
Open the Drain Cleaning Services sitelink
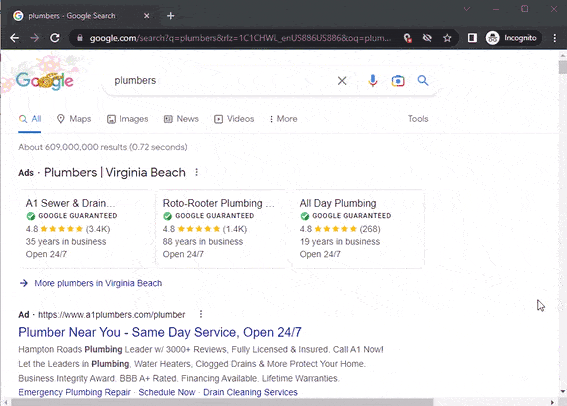[x=250, y=392]
